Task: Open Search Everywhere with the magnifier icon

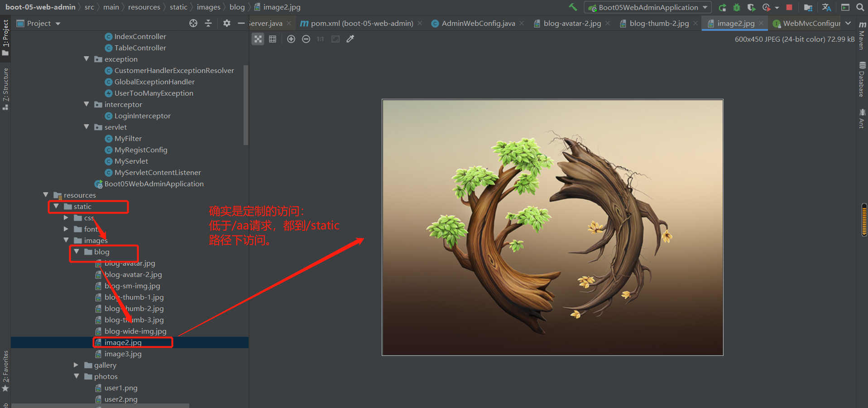Action: click(x=860, y=7)
